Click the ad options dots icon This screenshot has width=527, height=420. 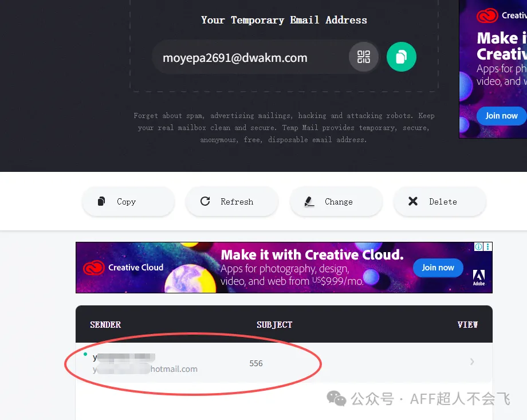[x=487, y=247]
